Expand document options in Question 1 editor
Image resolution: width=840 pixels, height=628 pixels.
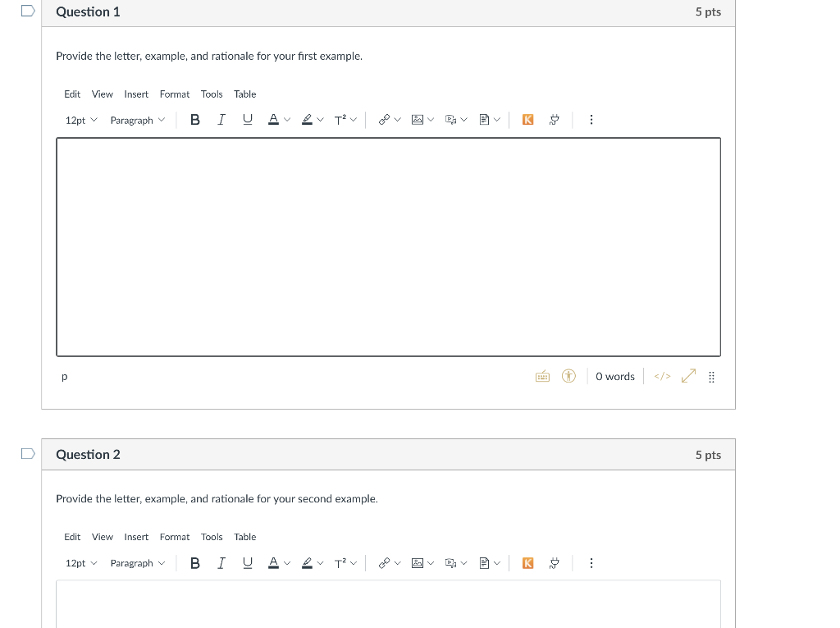[497, 120]
